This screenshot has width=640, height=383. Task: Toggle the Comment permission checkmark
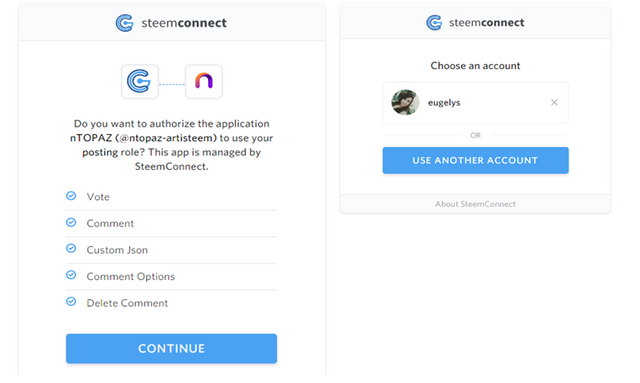[x=71, y=223]
